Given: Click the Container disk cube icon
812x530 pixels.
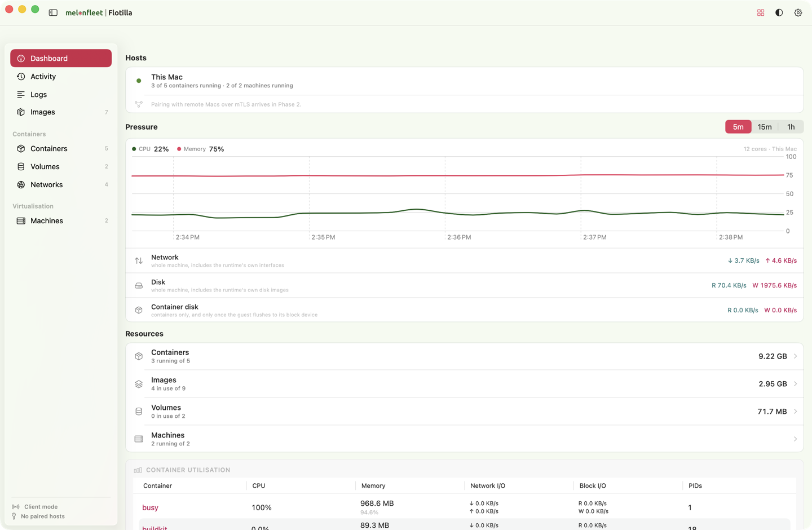Looking at the screenshot, I should [139, 310].
